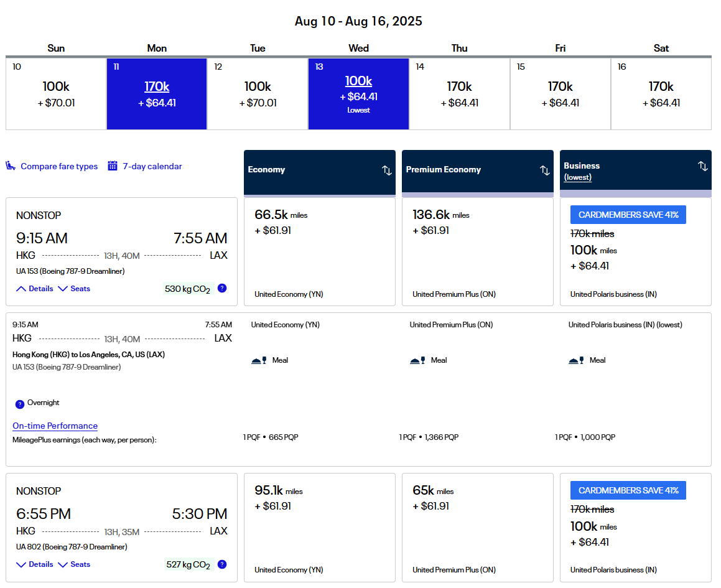Click the 1 PQF 1,000 PQP earnings text

click(x=585, y=437)
